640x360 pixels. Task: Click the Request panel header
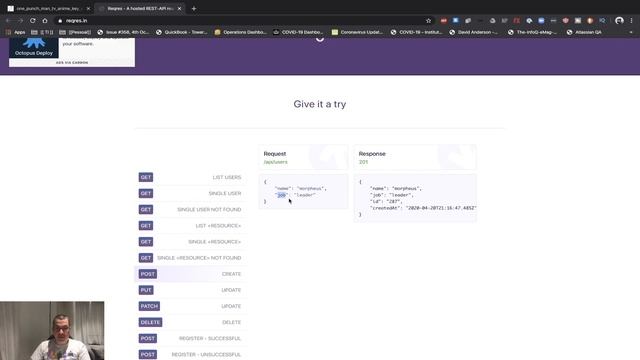tap(303, 157)
